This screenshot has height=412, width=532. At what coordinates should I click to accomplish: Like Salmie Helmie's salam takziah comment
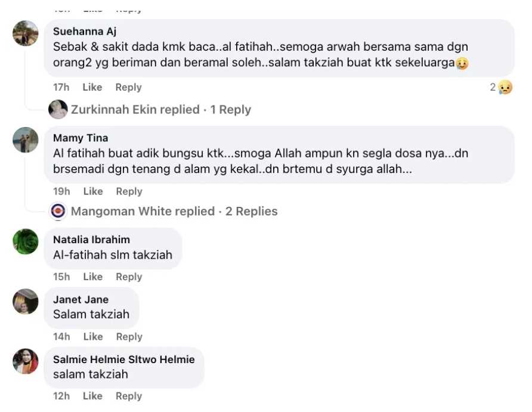tap(92, 396)
